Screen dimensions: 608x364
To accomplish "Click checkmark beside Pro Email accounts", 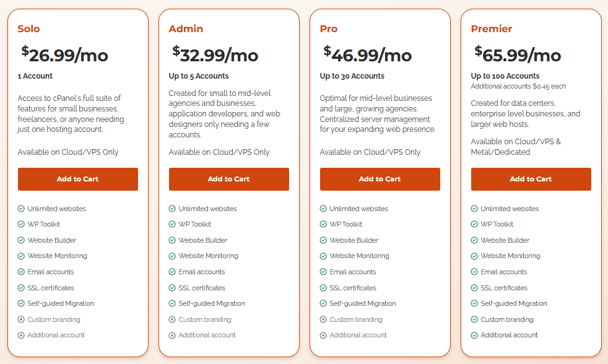I will pyautogui.click(x=323, y=272).
